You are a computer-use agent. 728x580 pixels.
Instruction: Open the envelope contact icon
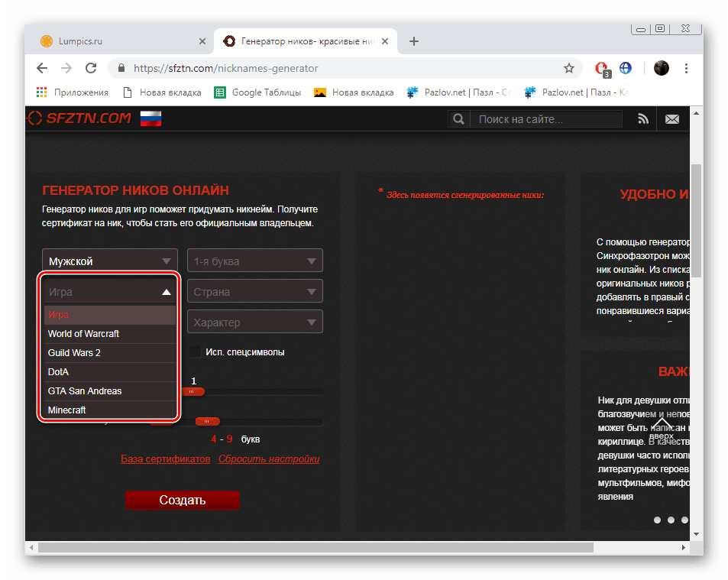671,119
